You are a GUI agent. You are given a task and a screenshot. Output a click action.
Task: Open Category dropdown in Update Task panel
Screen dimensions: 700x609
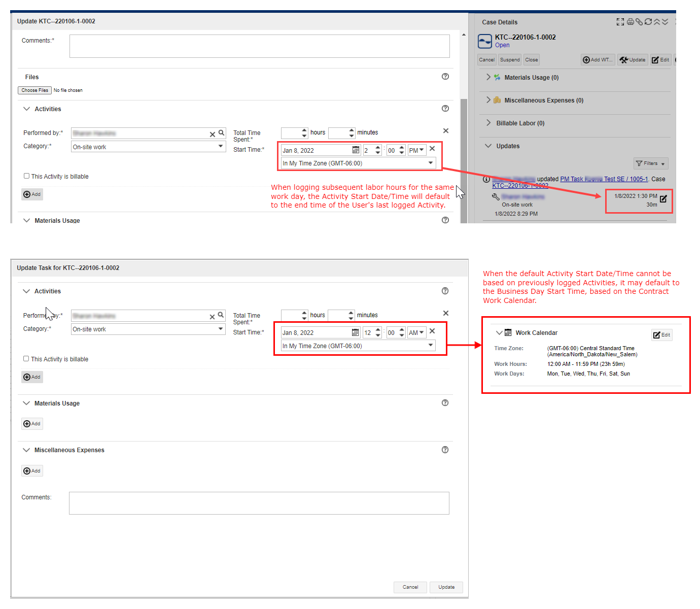221,329
